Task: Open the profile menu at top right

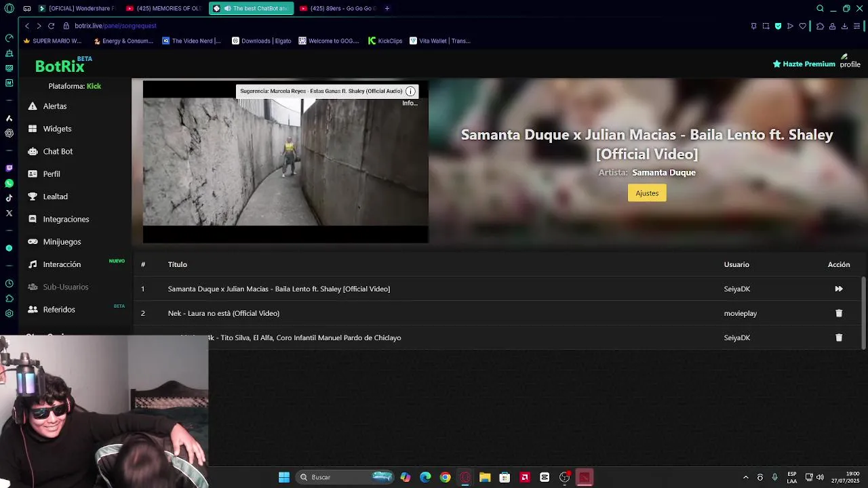Action: point(850,62)
